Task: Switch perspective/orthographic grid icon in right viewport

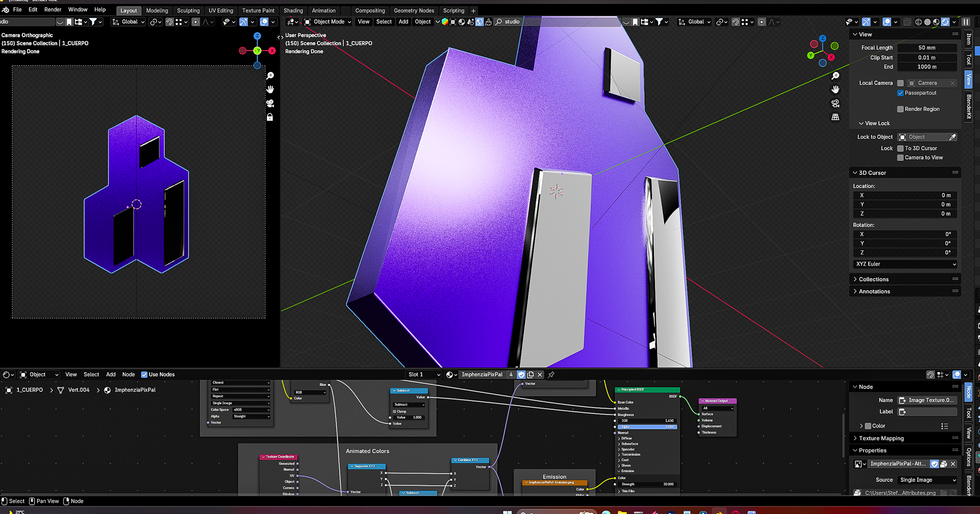Action: click(836, 117)
